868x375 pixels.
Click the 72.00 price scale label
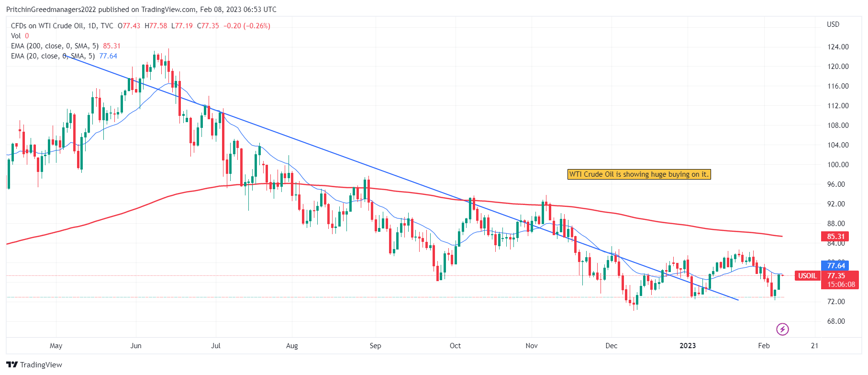click(836, 302)
